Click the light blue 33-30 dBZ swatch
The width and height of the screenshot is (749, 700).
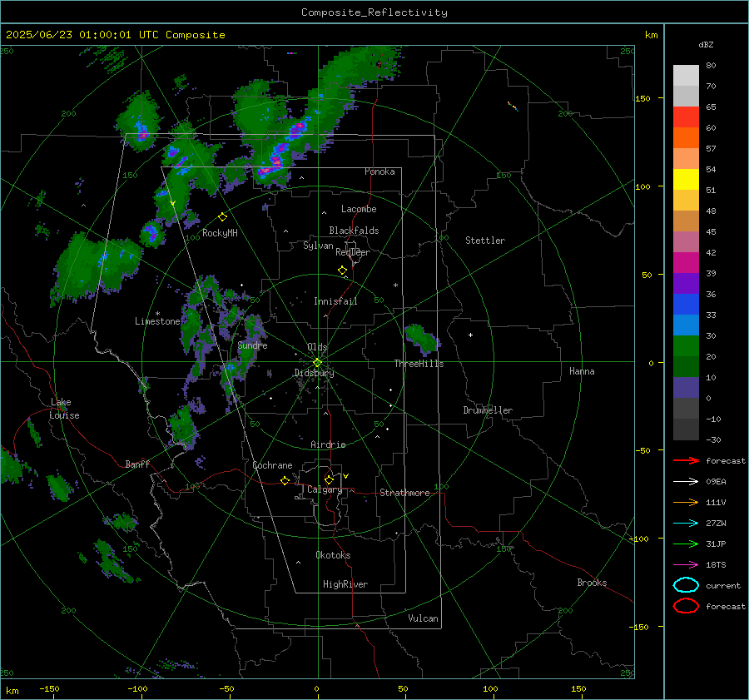pyautogui.click(x=686, y=325)
